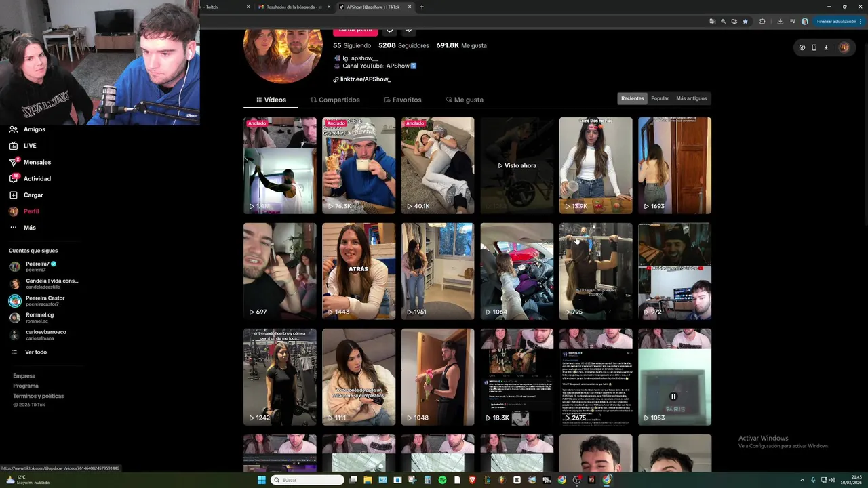868x488 pixels.
Task: Open Chrome extensions puzzle icon
Action: click(x=762, y=22)
